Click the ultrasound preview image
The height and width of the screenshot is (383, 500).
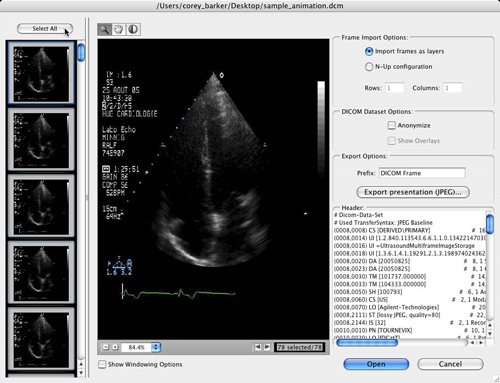pos(213,189)
